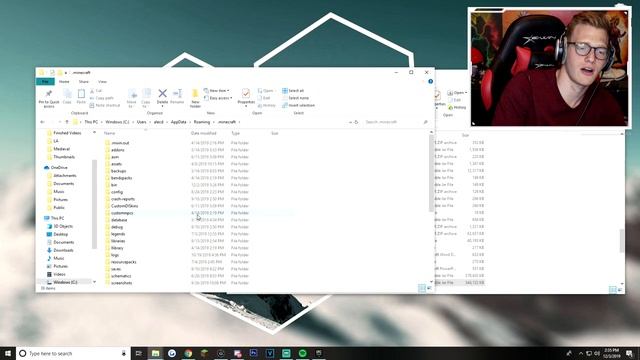Select 3D Objects in navigation pane
This screenshot has width=640, height=360.
(63, 226)
